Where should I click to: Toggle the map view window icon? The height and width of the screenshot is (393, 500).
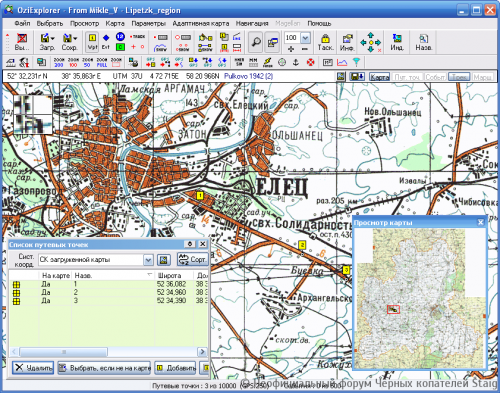pos(272,42)
